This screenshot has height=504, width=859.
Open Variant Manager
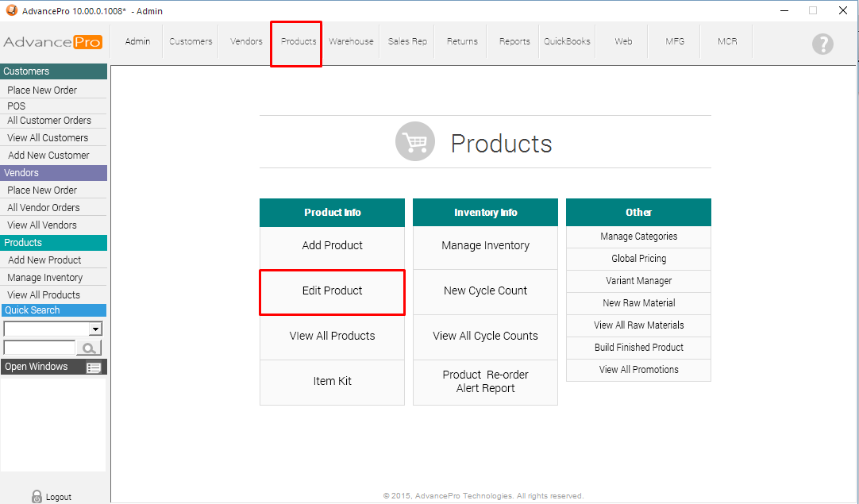(x=638, y=281)
